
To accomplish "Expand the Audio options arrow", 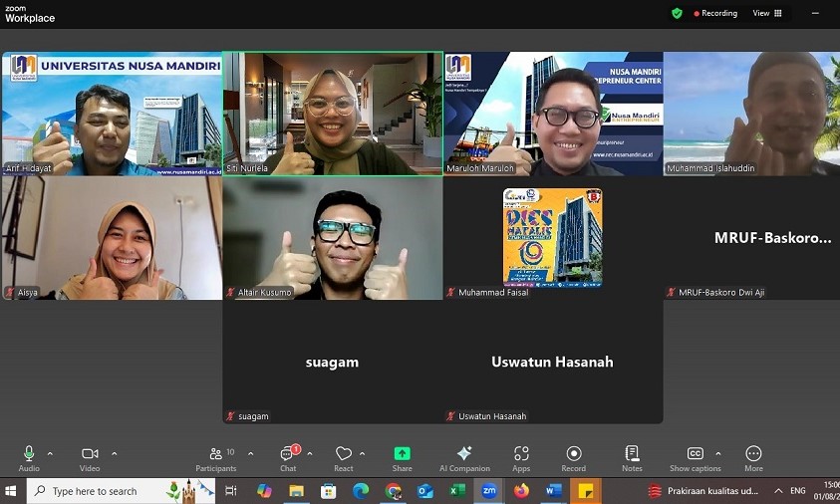I will tap(51, 454).
